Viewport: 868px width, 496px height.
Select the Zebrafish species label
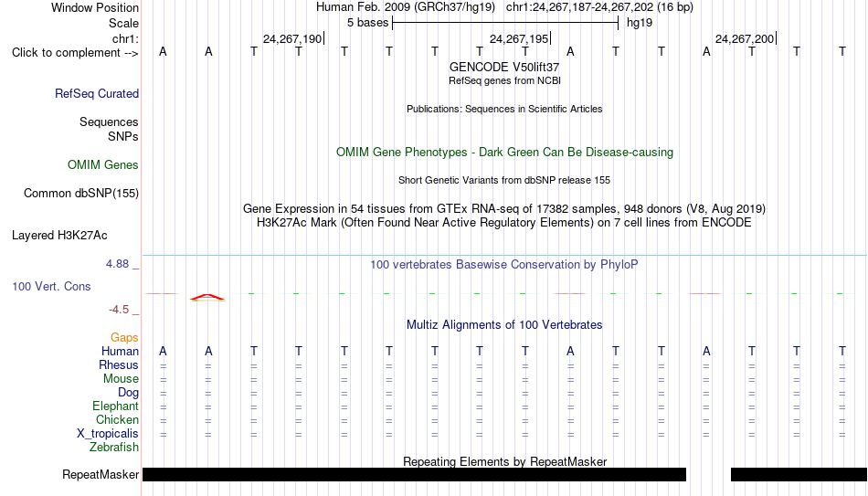(114, 447)
